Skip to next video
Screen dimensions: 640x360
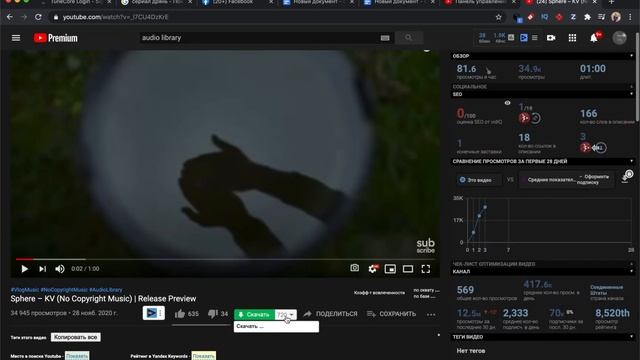point(42,269)
